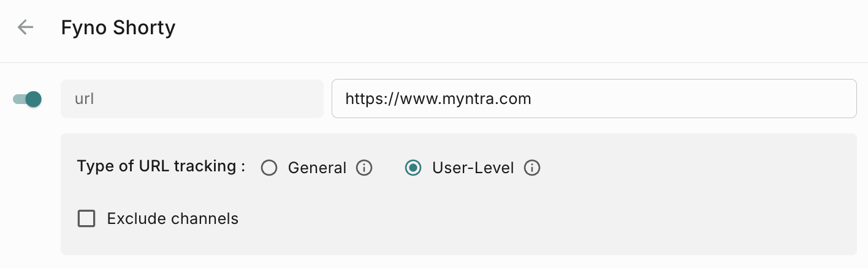Show info tooltip for General tracking
Image resolution: width=868 pixels, height=268 pixels.
pos(364,168)
